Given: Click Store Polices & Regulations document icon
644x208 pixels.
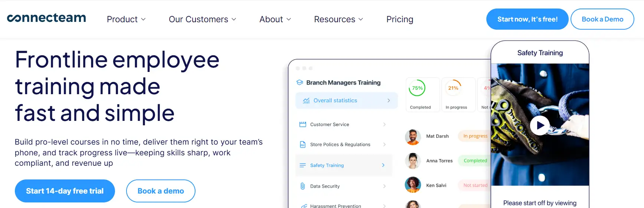Looking at the screenshot, I should coord(303,145).
